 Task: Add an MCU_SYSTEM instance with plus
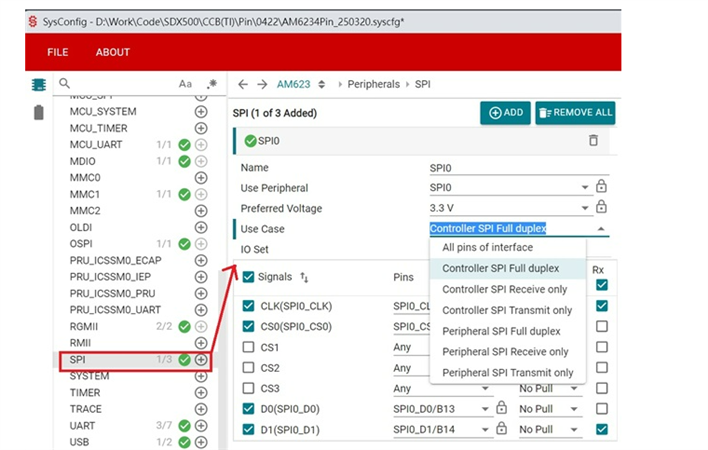pos(201,111)
